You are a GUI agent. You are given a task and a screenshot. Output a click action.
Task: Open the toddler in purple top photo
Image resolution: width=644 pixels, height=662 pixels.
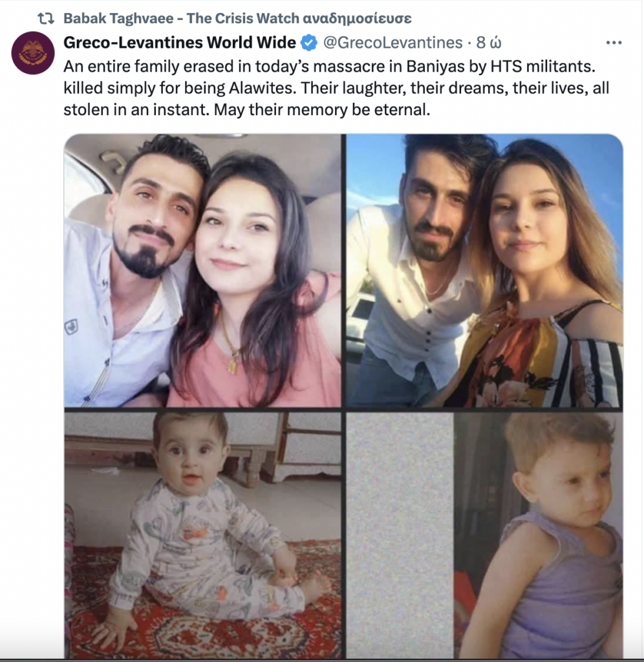tap(538, 535)
